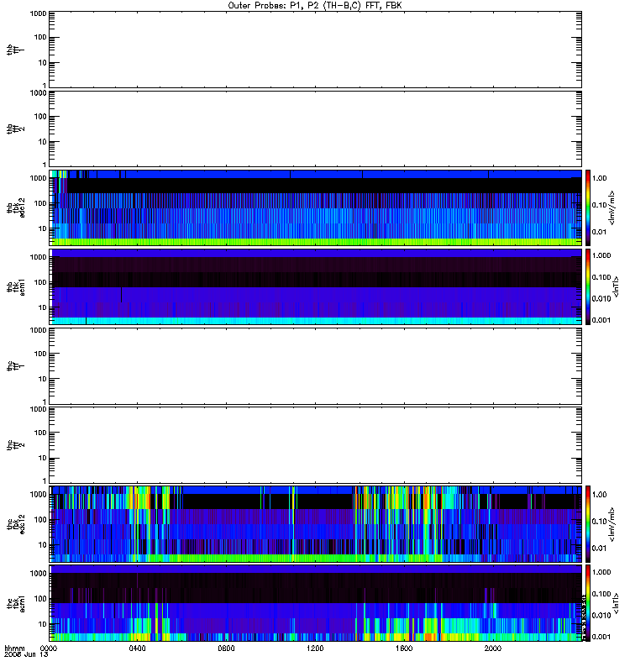Click the thc fft 1 panel y-axis label

pos(16,366)
